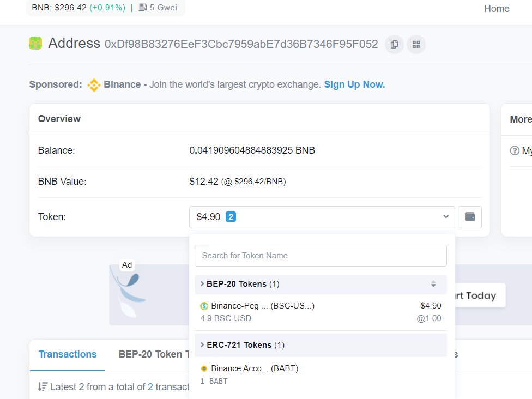The image size is (532, 399).
Task: Copy the address to clipboard
Action: [x=394, y=45]
